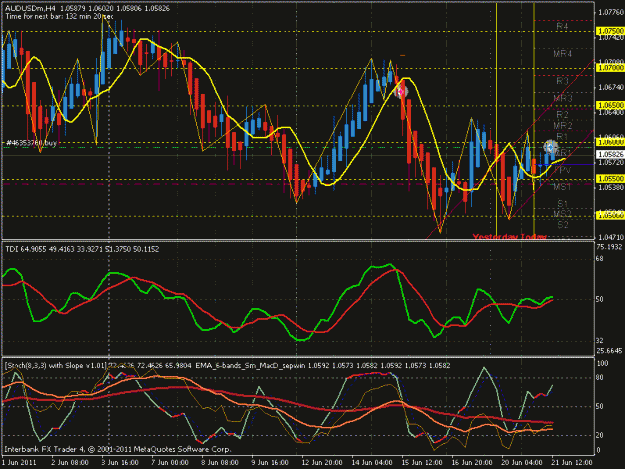Click the MS1 pivot level label
Image resolution: width=625 pixels, height=469 pixels.
pyautogui.click(x=562, y=186)
